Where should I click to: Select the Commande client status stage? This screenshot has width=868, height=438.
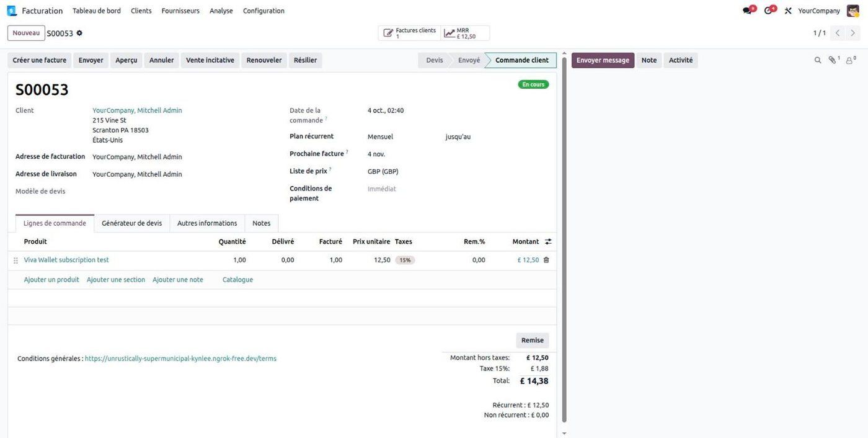tap(521, 60)
